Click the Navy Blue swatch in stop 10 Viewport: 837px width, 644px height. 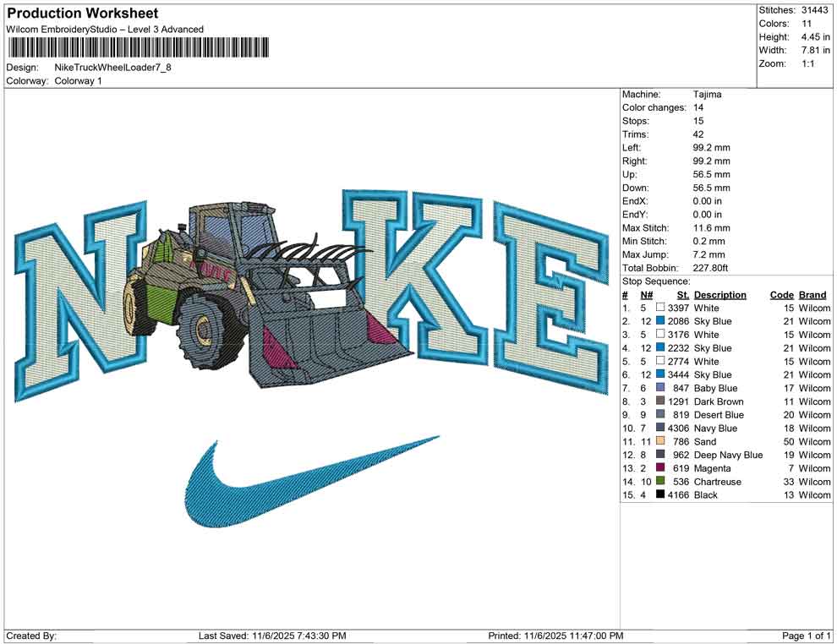[659, 428]
